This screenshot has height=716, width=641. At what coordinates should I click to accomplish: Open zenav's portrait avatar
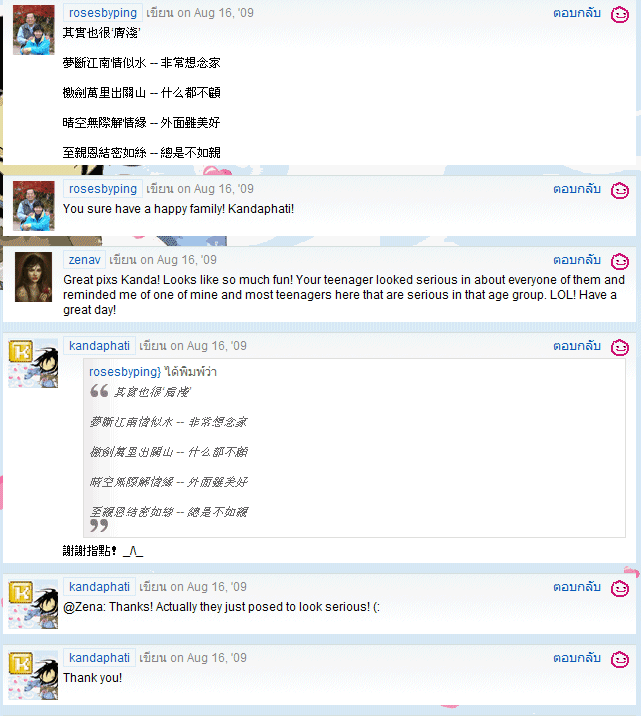click(x=33, y=277)
